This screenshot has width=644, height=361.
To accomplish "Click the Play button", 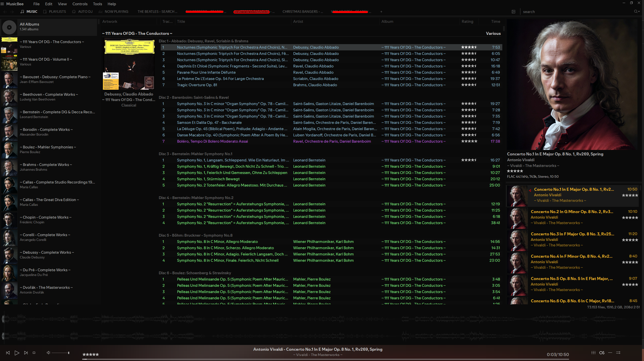I will [17, 353].
